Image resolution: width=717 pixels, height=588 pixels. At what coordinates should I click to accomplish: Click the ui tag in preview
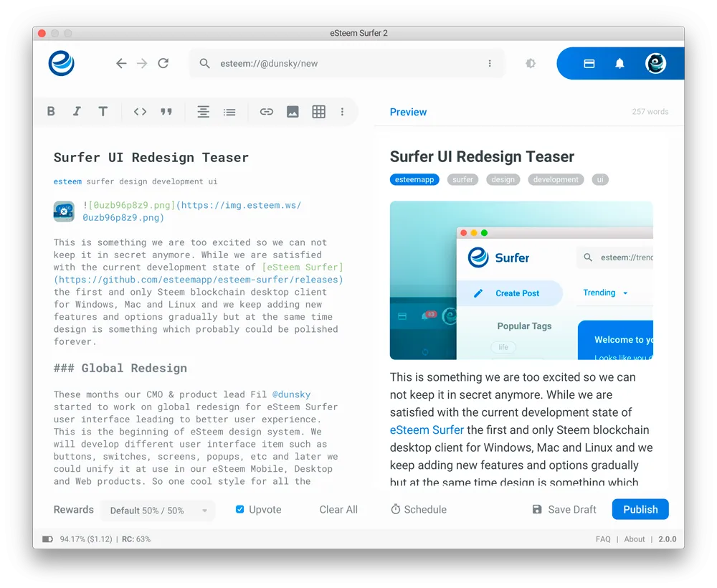(x=600, y=180)
